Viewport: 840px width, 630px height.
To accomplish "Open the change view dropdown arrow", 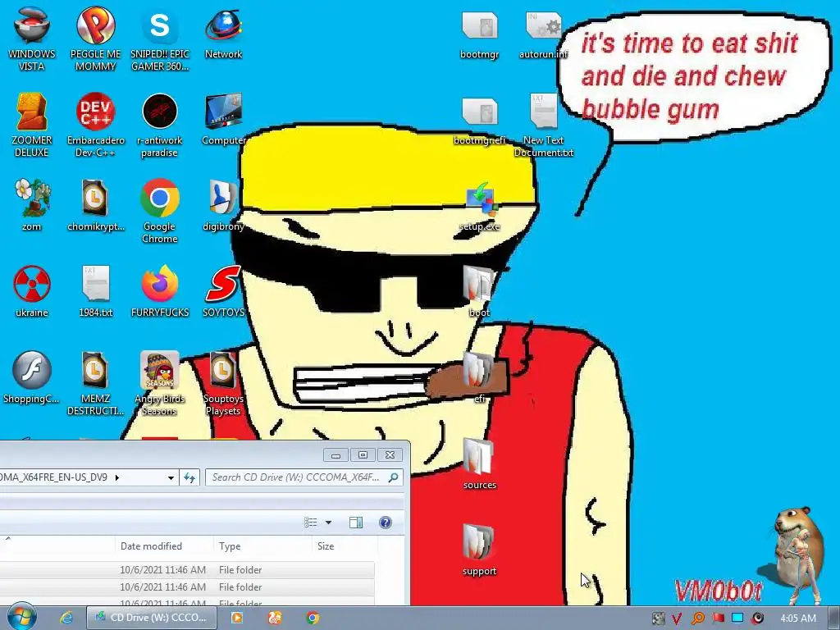I will coord(328,523).
